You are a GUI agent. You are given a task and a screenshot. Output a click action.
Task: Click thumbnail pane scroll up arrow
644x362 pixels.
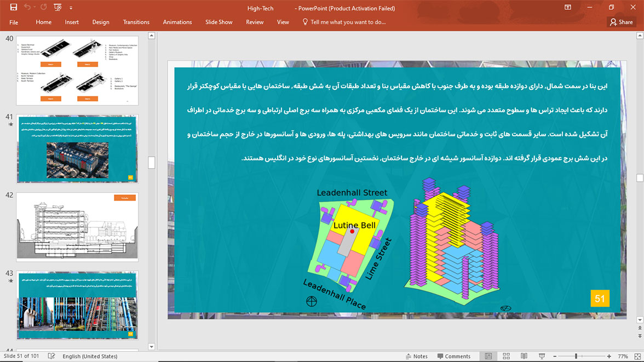pos(152,36)
